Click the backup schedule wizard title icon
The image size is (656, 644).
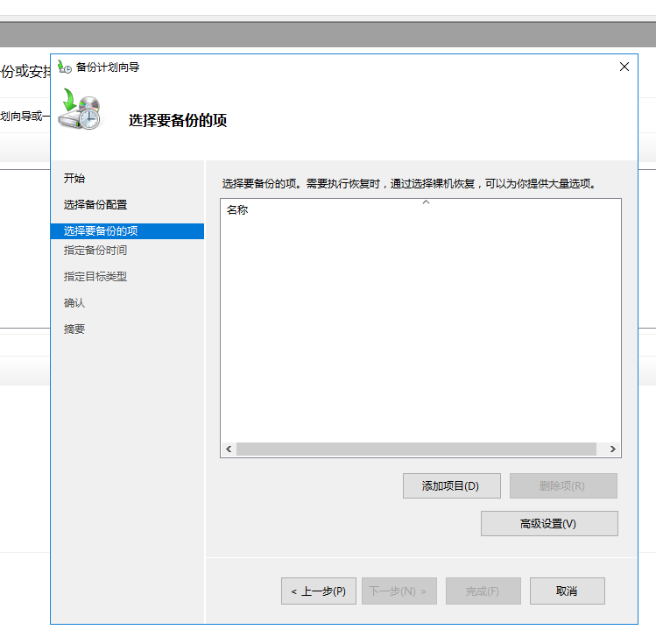point(65,67)
